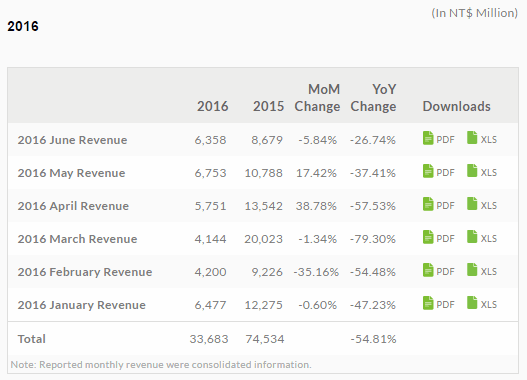Click the 2016 June Revenue row label

[72, 140]
